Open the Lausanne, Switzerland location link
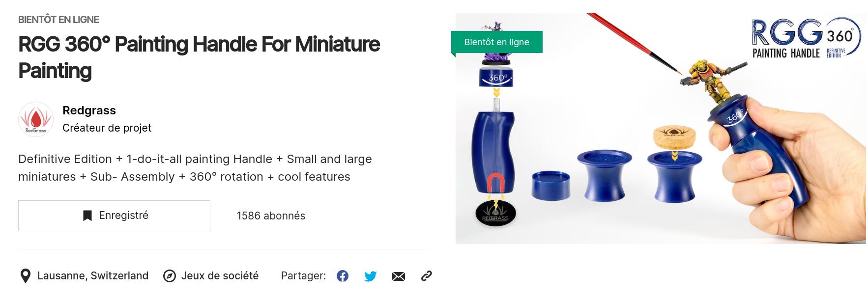This screenshot has width=868, height=299. [x=93, y=276]
